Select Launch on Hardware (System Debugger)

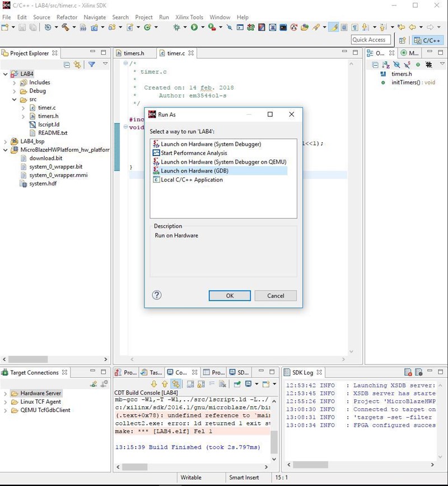pos(211,144)
